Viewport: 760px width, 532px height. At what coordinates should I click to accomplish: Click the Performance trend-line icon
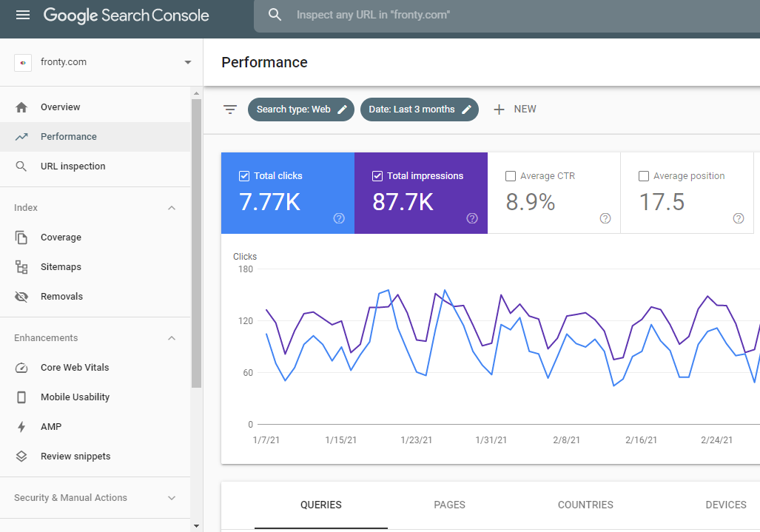click(21, 137)
